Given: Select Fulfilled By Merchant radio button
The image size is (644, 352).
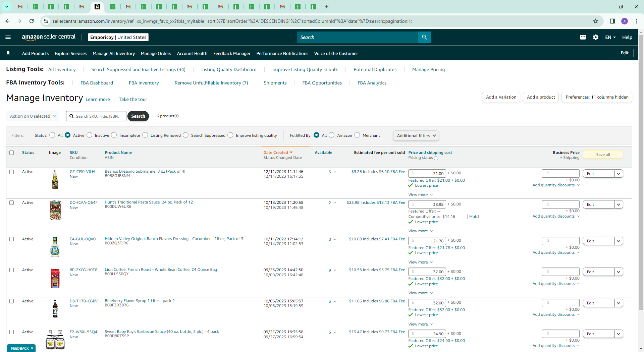Looking at the screenshot, I should point(357,135).
